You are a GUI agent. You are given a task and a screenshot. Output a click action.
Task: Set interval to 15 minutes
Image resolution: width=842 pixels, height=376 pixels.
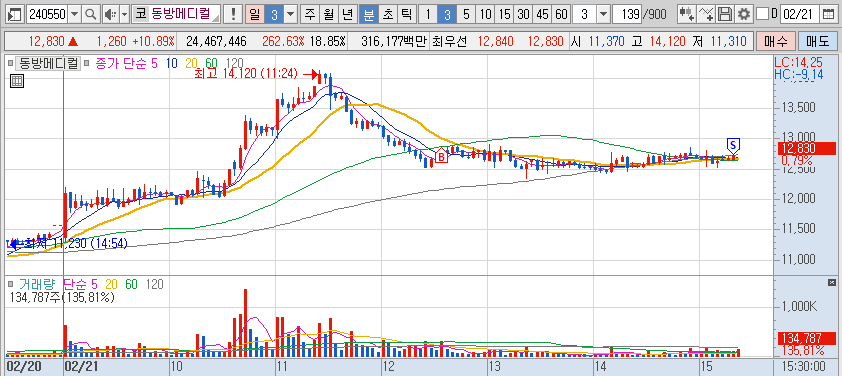click(504, 15)
